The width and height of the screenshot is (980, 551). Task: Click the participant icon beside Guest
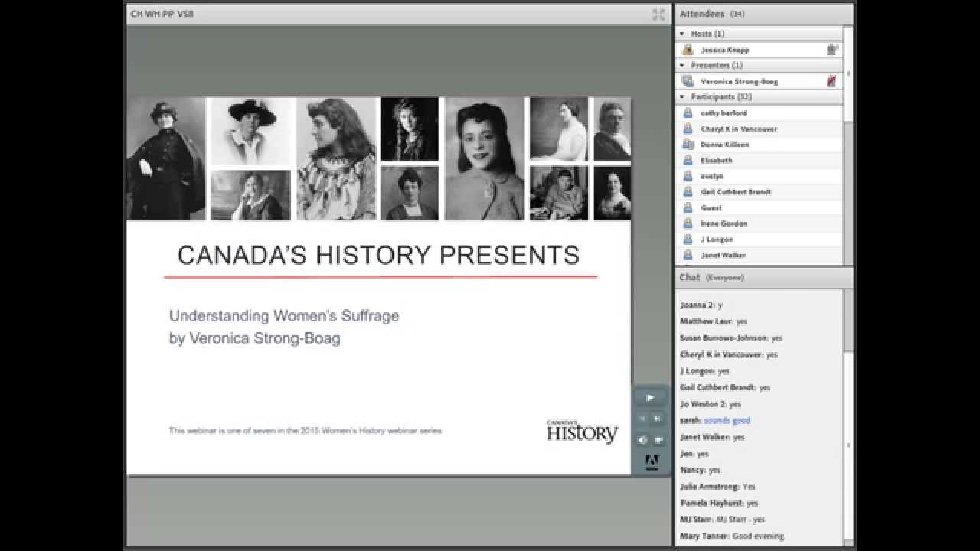click(x=688, y=207)
